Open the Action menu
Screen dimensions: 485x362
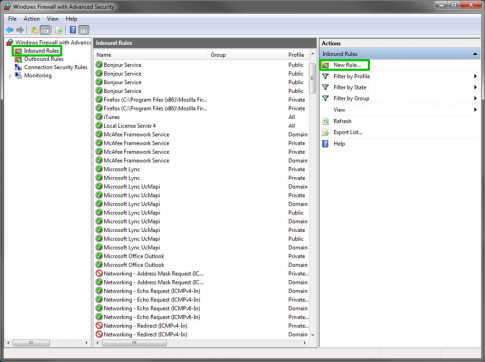(x=32, y=19)
